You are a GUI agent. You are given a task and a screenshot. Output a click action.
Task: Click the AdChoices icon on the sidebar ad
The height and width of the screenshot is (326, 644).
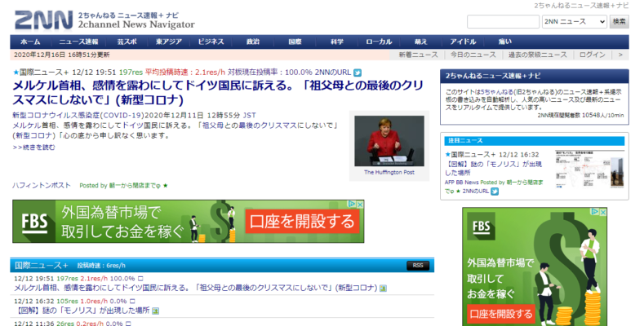[595, 212]
